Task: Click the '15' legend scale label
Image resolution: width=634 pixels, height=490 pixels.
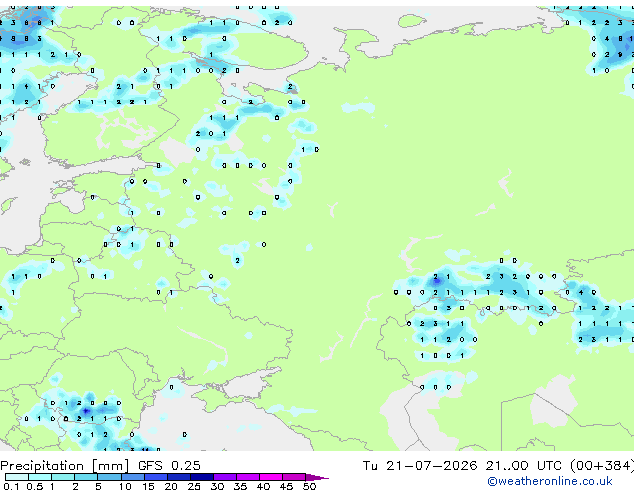Action: click(x=148, y=486)
